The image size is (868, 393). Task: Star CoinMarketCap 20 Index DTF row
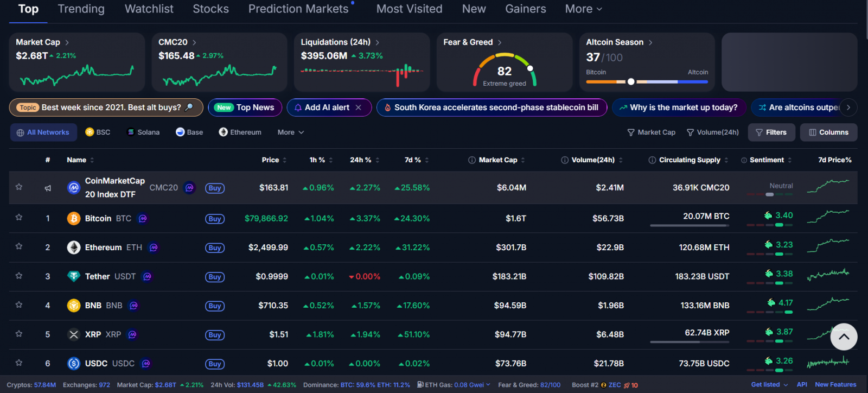(19, 187)
